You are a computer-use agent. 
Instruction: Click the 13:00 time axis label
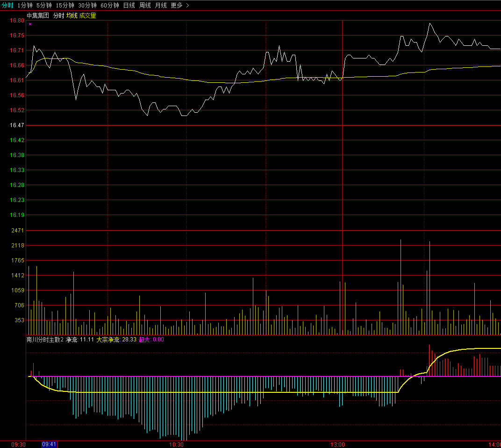(x=337, y=444)
